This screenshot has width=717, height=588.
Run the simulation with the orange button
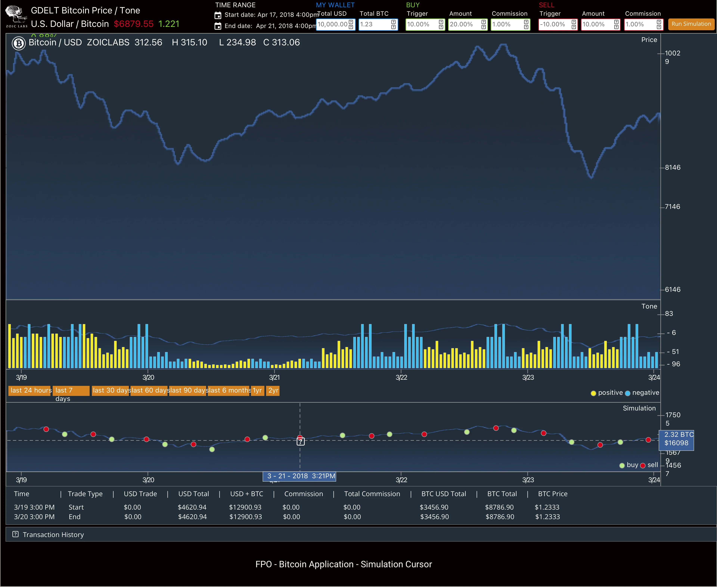(x=691, y=24)
